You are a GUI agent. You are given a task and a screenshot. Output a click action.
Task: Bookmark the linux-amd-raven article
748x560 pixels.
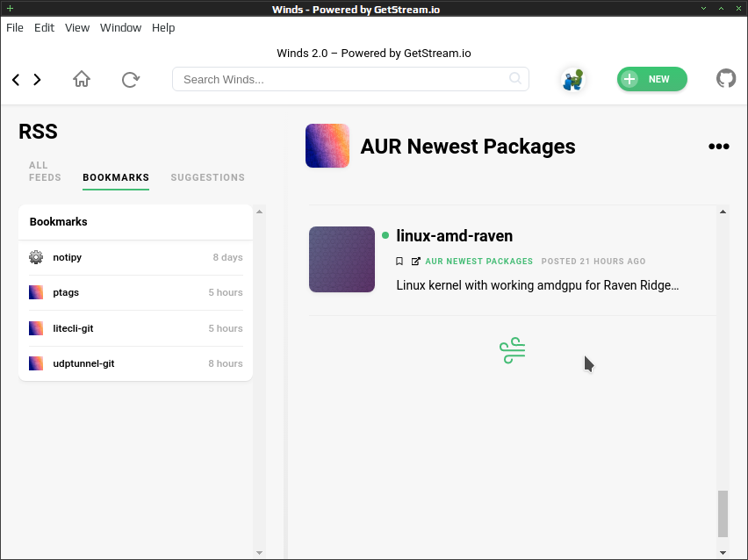point(399,262)
